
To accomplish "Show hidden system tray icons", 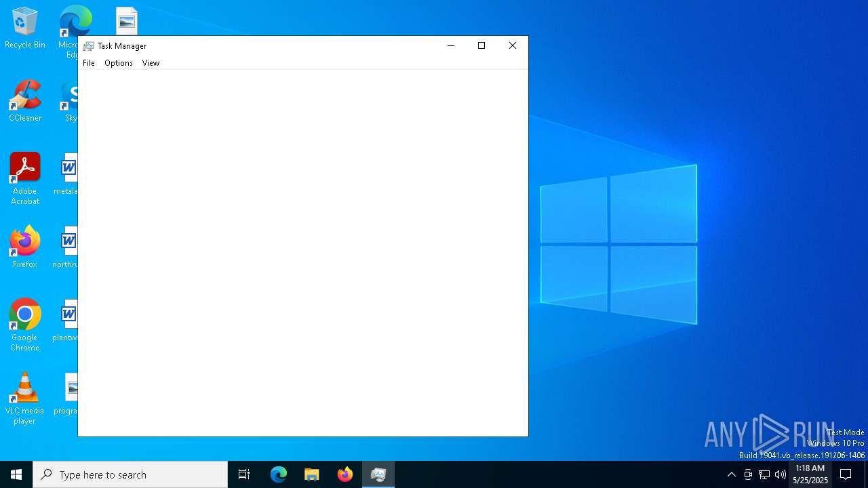I will click(732, 474).
